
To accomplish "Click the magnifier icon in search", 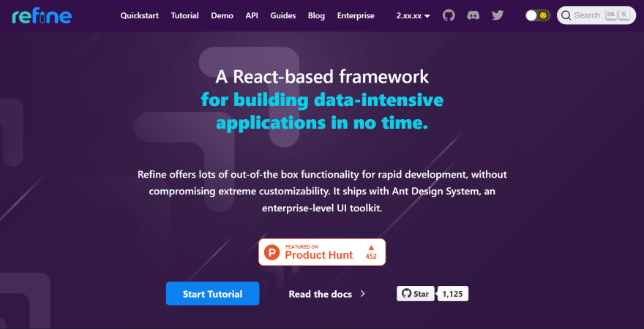I will pyautogui.click(x=566, y=15).
